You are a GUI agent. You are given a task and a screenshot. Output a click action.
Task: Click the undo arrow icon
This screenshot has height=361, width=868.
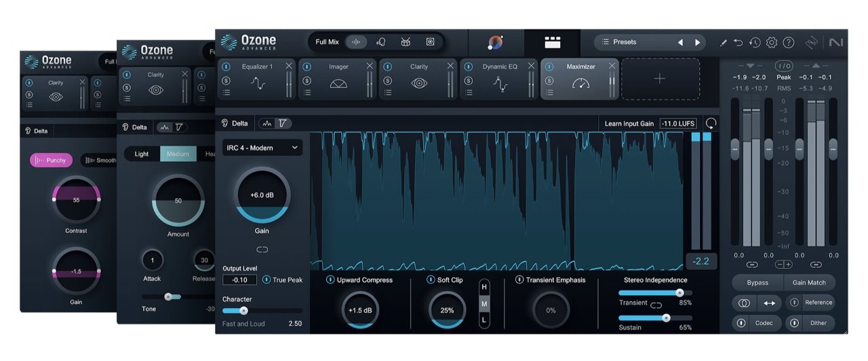coord(738,43)
